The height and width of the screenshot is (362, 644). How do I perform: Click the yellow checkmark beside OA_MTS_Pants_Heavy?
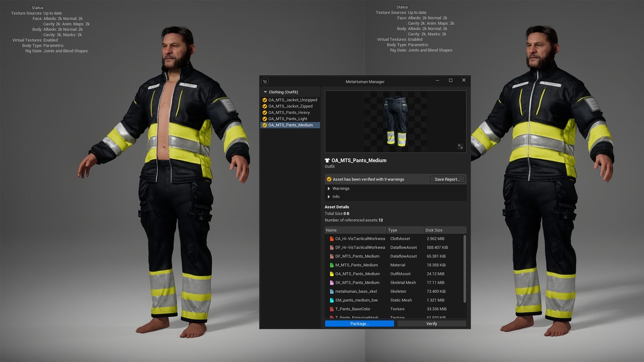point(265,113)
